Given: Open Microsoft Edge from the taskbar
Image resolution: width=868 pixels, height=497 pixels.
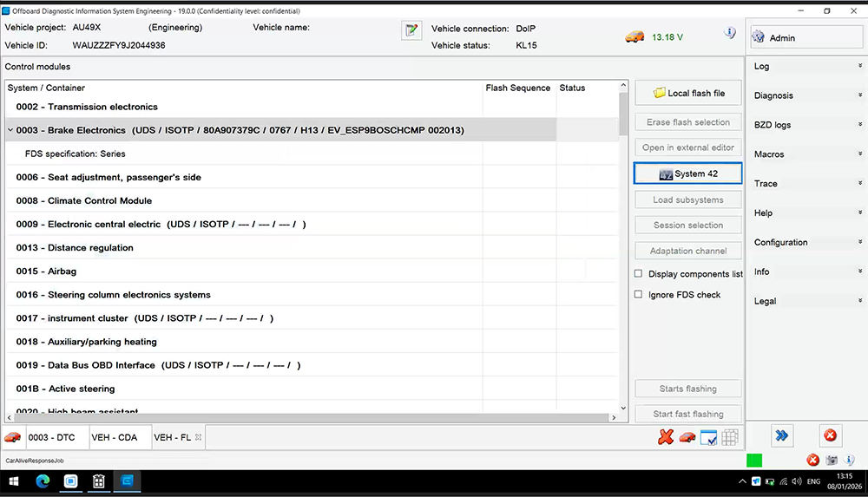Looking at the screenshot, I should point(43,481).
